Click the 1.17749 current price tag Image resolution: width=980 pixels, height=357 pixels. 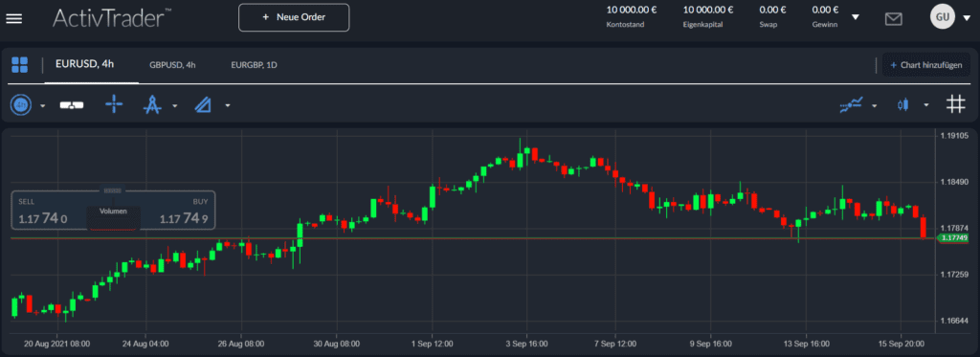[954, 237]
